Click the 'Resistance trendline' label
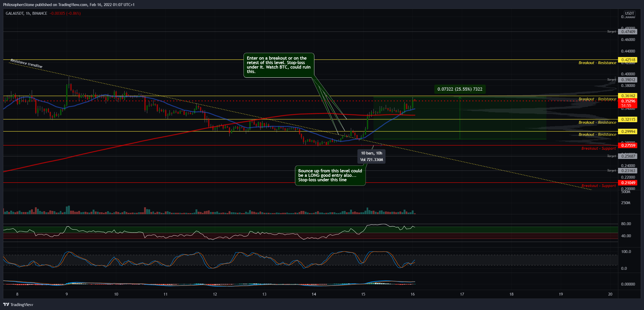This screenshot has height=310, width=644. click(26, 64)
